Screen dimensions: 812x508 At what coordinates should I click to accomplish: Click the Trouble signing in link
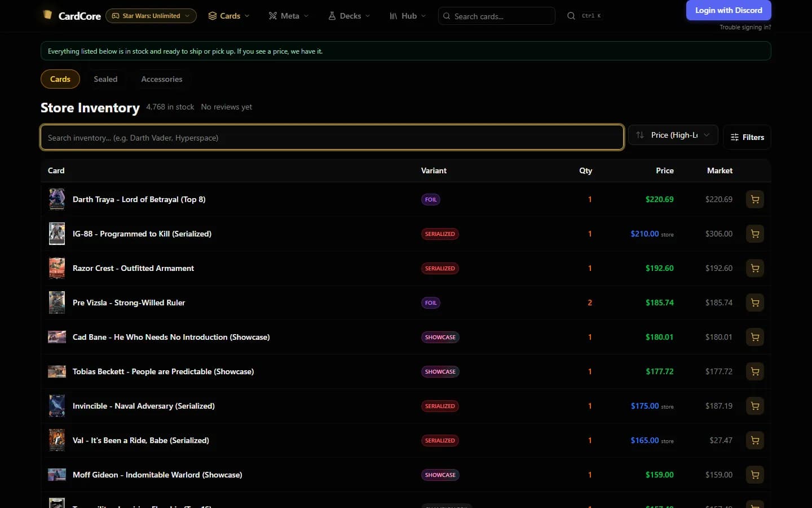coord(745,27)
